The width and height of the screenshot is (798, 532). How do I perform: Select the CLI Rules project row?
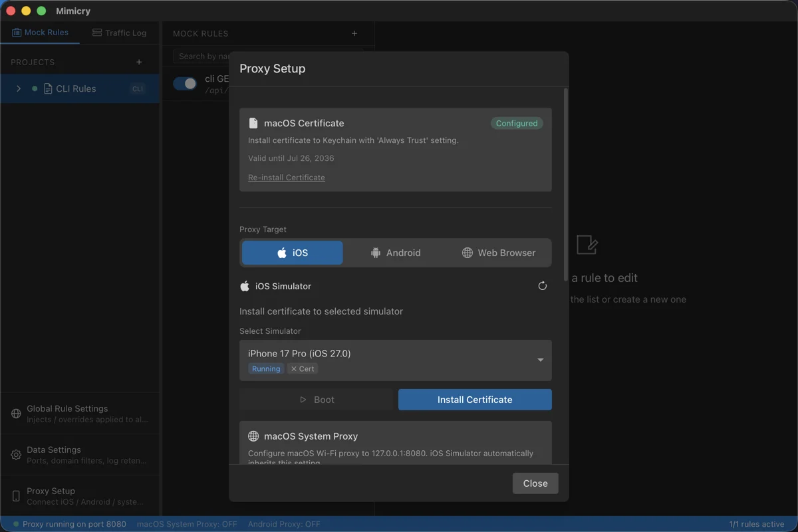[x=80, y=88]
